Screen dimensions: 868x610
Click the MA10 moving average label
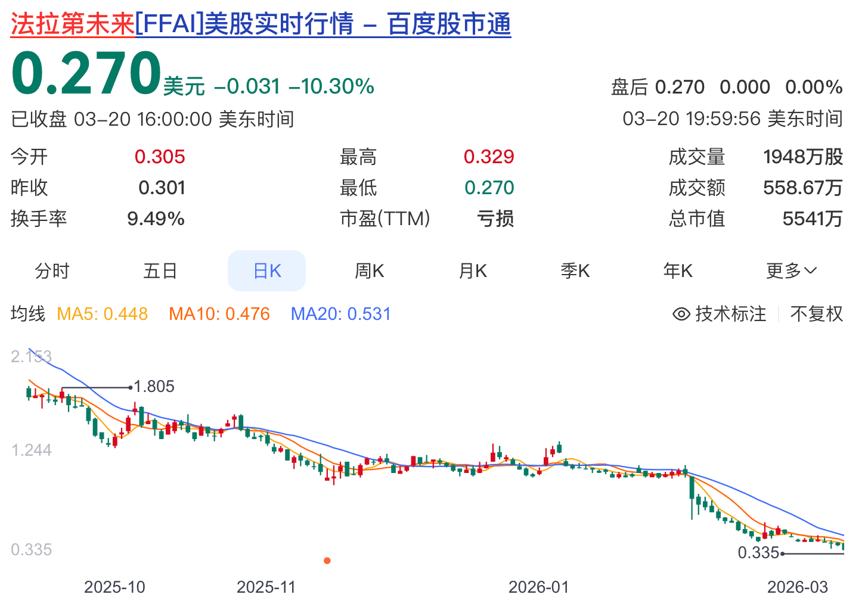tap(219, 314)
